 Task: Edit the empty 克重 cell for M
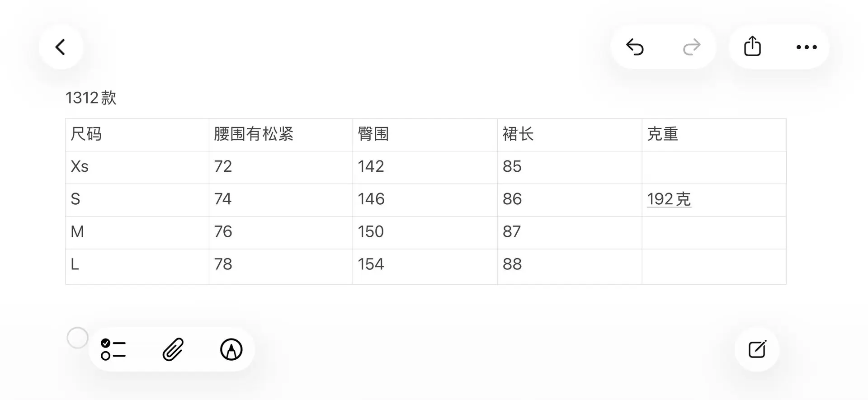tap(714, 232)
